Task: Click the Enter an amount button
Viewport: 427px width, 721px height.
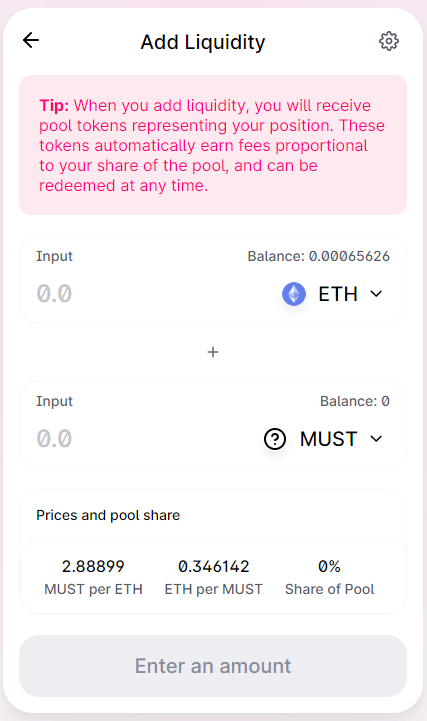Action: point(213,666)
